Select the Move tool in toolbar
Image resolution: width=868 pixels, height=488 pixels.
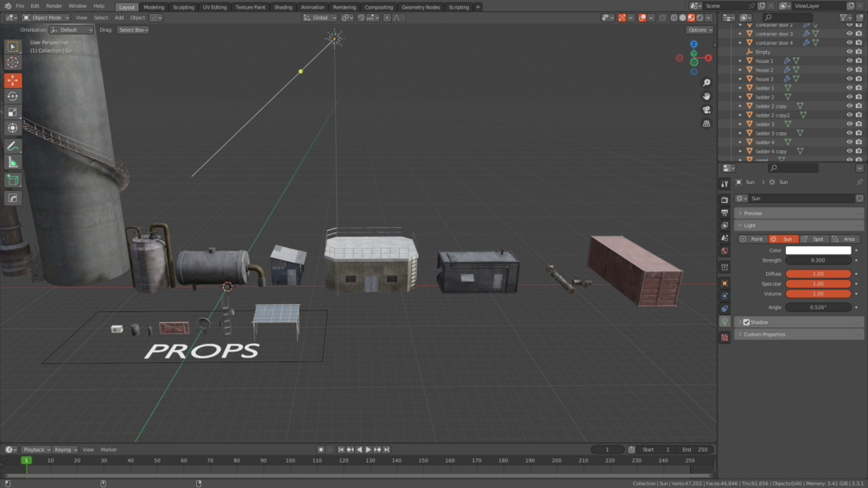[x=13, y=80]
